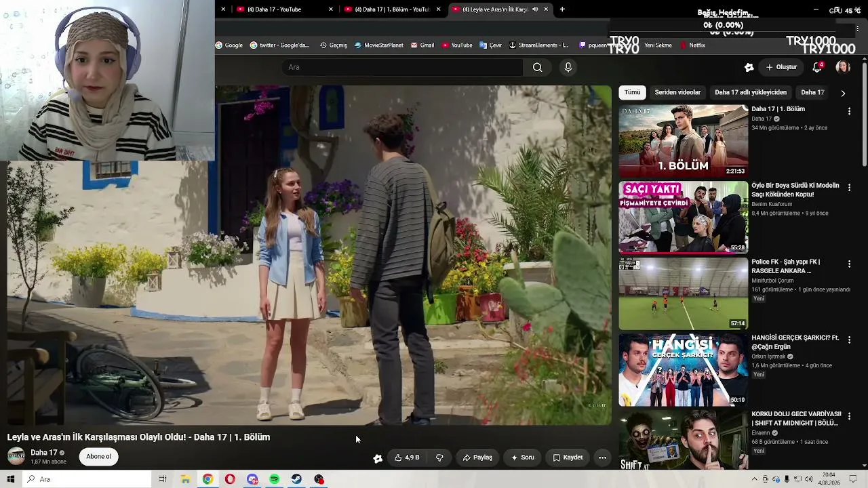Open File Explorer from the taskbar
Viewport: 868px width, 488px height.
(185, 479)
